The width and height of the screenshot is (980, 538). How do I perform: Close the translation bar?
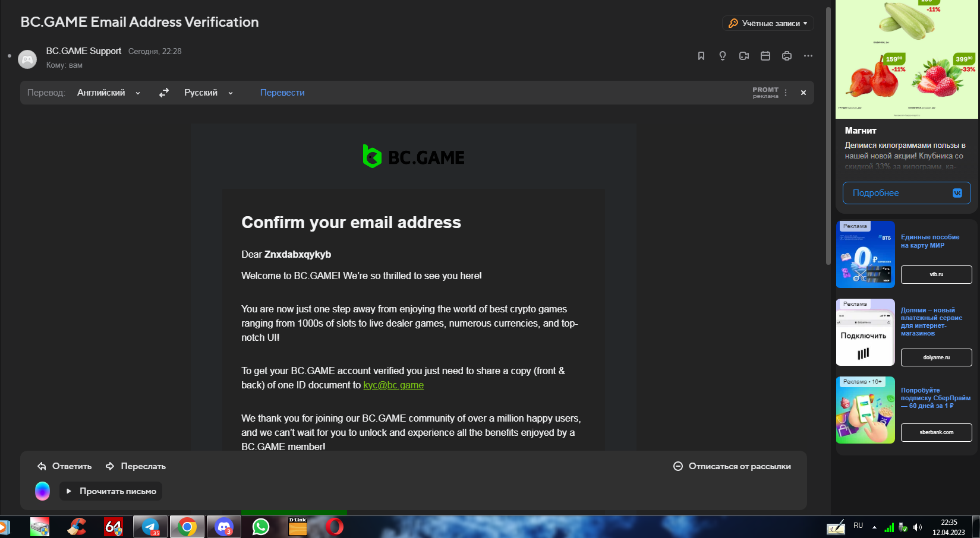pyautogui.click(x=803, y=93)
